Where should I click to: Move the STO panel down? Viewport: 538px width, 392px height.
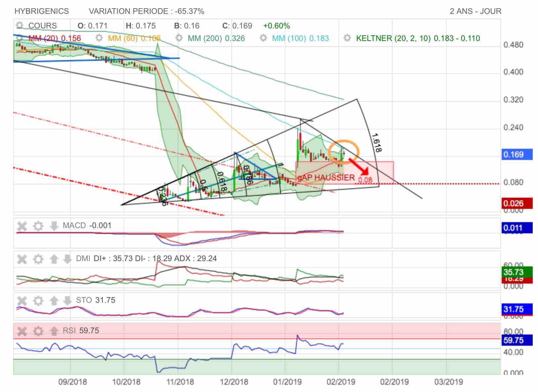[x=67, y=301]
